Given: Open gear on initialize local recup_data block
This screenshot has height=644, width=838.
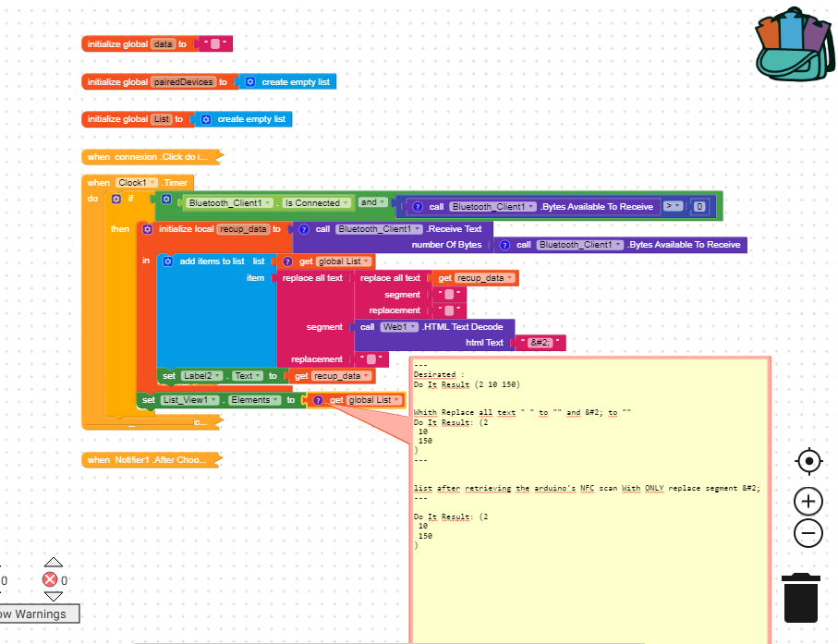Looking at the screenshot, I should pos(148,229).
